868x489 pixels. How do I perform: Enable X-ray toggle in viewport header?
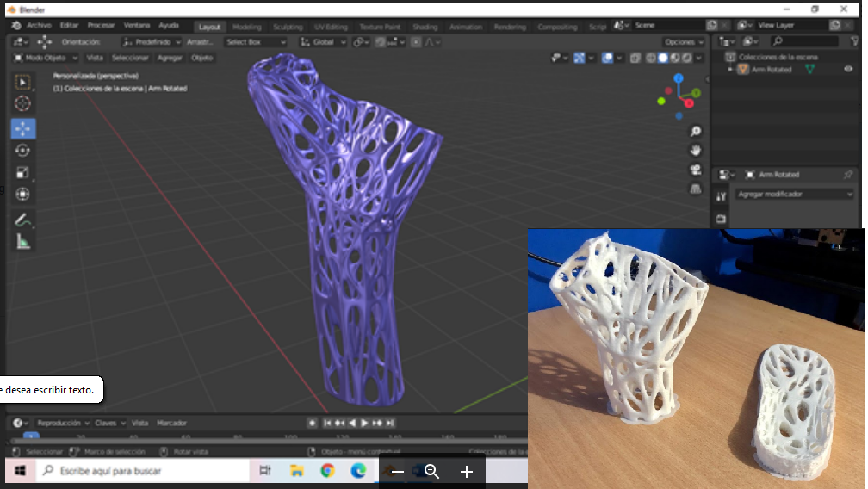pyautogui.click(x=635, y=58)
